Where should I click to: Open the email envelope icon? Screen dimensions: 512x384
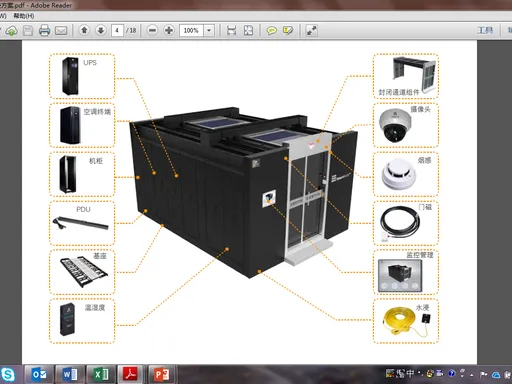click(61, 31)
